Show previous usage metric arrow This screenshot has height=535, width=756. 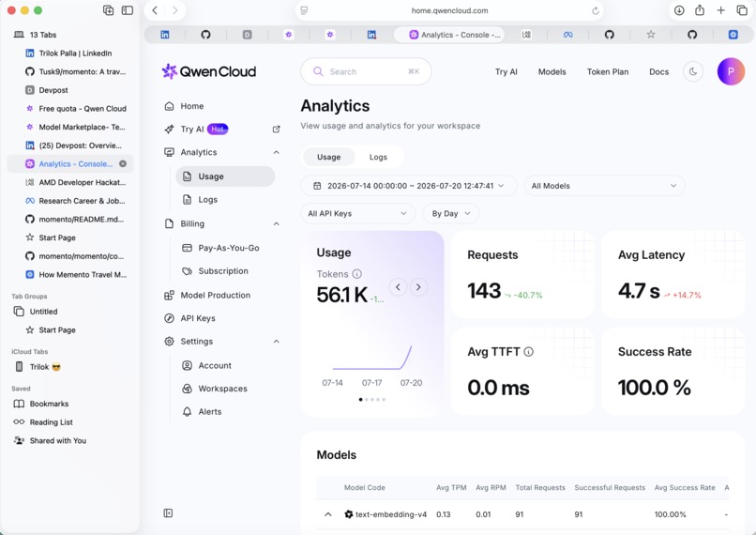(398, 287)
